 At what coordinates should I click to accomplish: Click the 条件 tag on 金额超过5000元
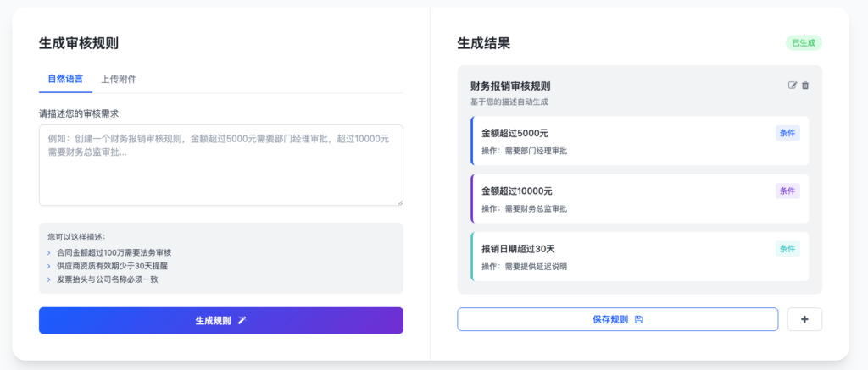787,133
